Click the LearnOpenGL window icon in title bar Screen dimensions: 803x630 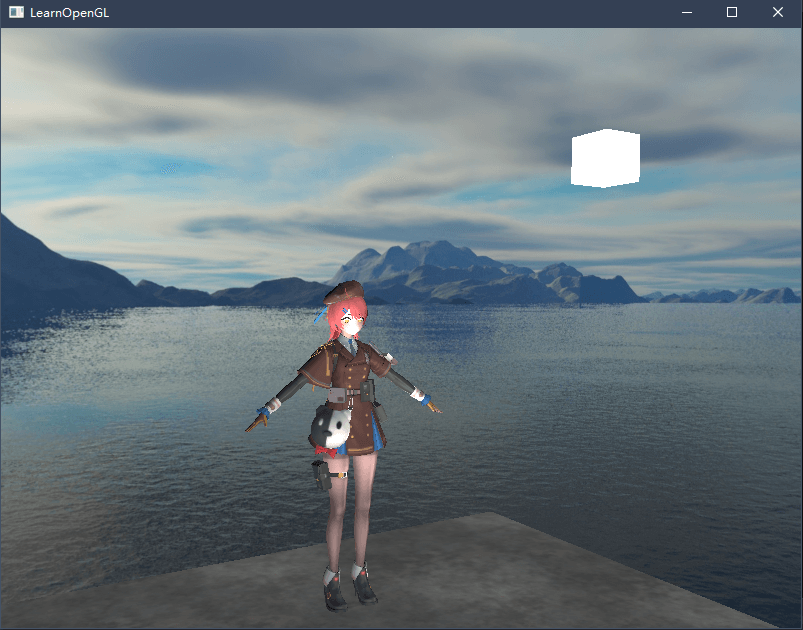(16, 12)
